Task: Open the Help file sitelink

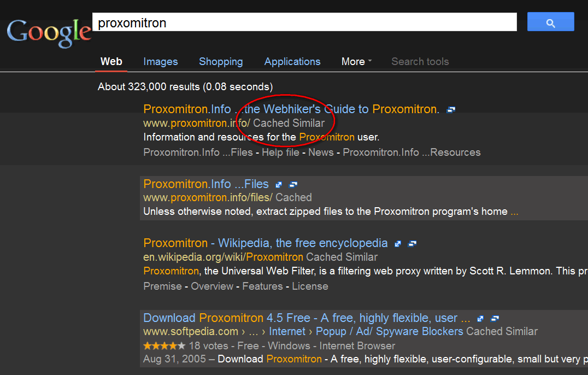Action: (x=280, y=153)
